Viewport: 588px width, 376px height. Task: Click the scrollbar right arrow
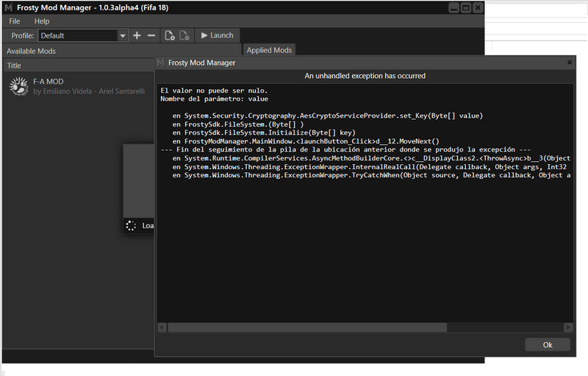pos(568,327)
